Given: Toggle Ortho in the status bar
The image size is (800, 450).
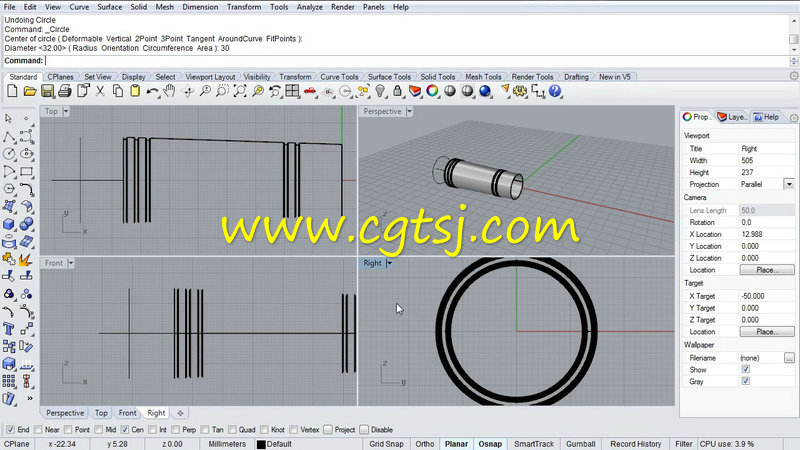Looking at the screenshot, I should pos(424,444).
